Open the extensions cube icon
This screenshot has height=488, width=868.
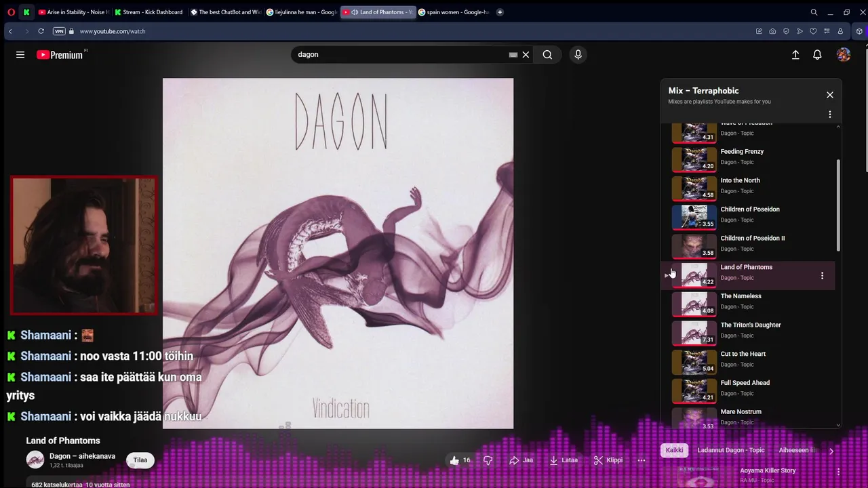tap(860, 31)
